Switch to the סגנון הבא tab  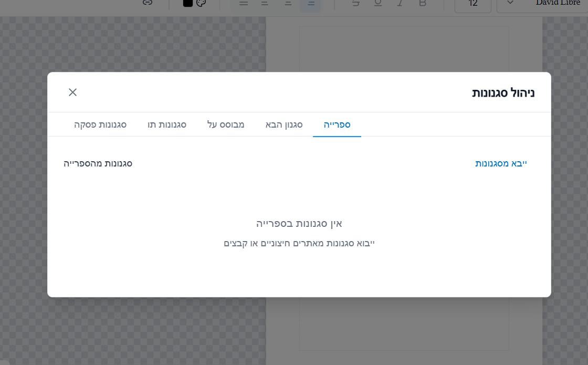coord(284,125)
